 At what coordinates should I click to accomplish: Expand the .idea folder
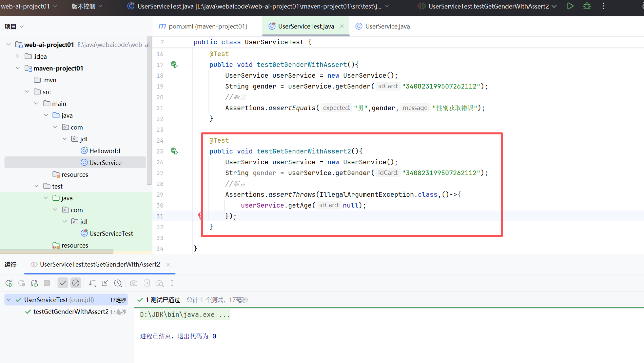coord(18,56)
